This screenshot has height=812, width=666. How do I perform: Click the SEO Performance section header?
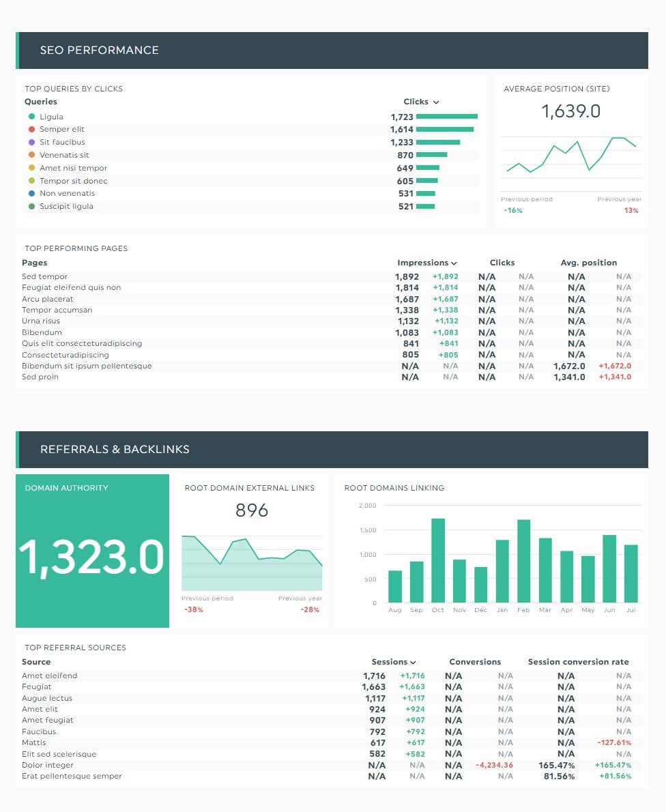[332, 50]
